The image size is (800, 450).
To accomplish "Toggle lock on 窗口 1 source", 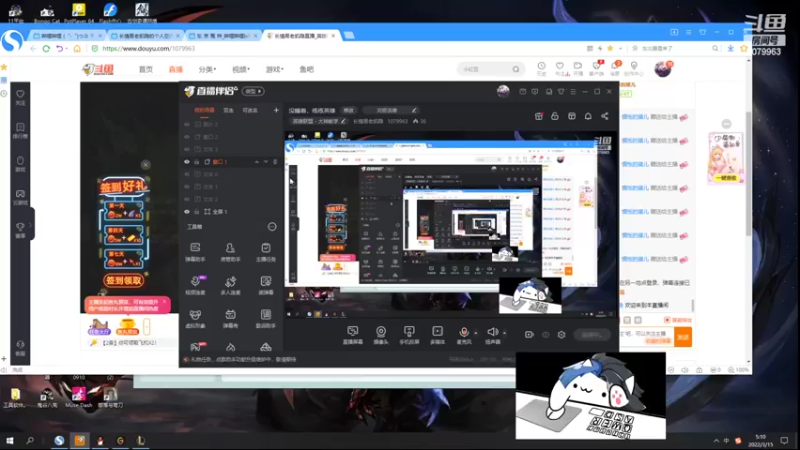I will (196, 162).
